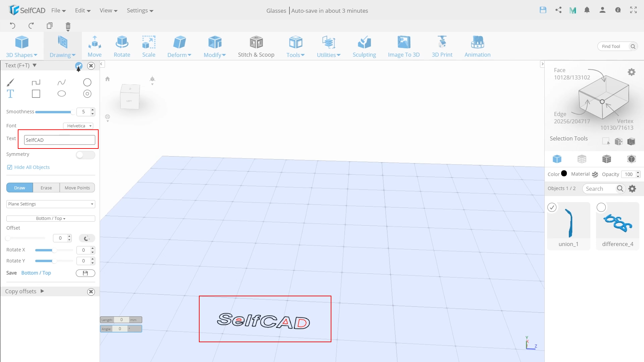Select the Rotate tool
Screen dimensions: 644x362
(122, 46)
